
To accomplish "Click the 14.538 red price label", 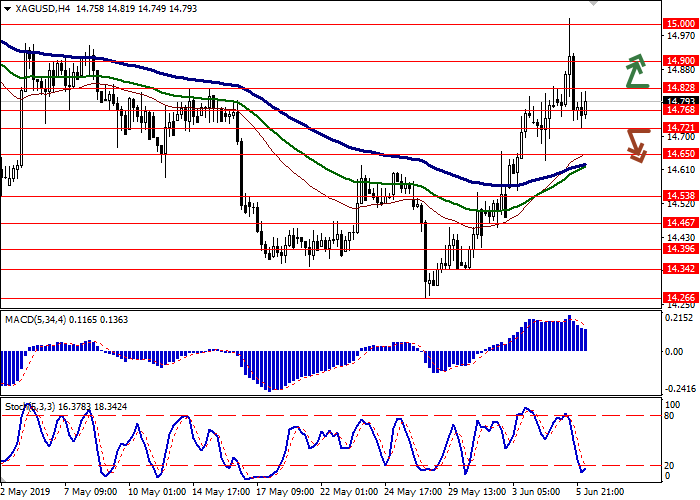I will pos(680,196).
